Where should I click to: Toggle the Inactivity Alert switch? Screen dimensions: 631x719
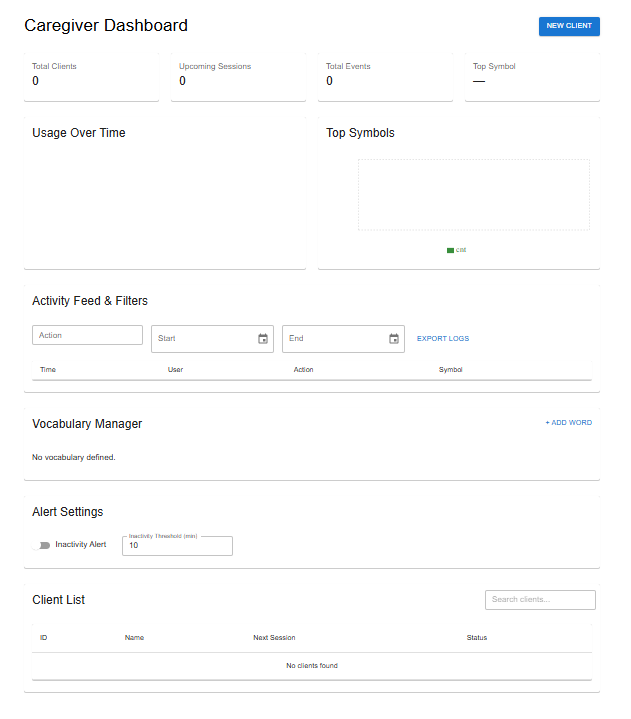click(42, 545)
